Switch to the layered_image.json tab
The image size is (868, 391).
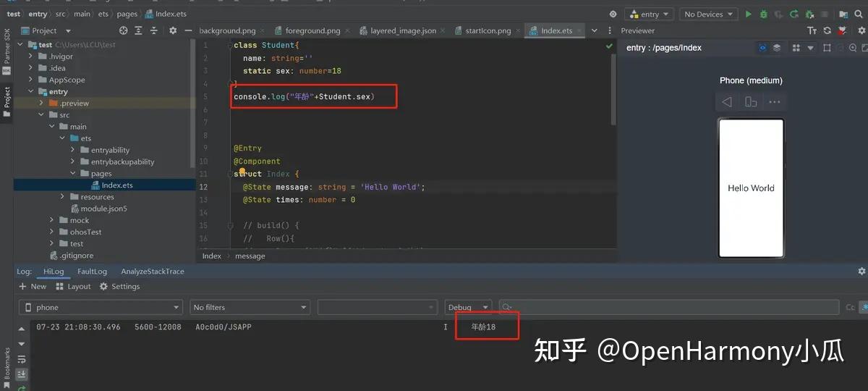click(403, 30)
